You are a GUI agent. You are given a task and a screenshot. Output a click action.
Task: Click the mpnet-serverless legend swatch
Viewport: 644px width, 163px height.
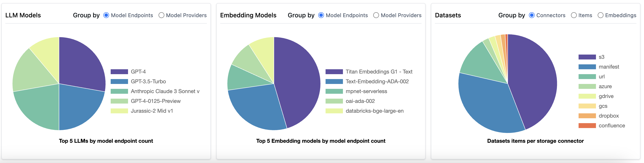[334, 91]
